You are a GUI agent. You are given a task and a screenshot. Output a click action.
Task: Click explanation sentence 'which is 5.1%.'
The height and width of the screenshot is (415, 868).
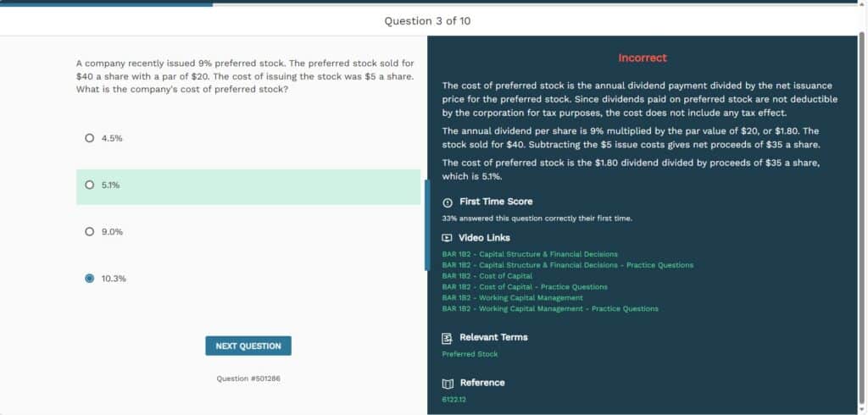click(471, 176)
